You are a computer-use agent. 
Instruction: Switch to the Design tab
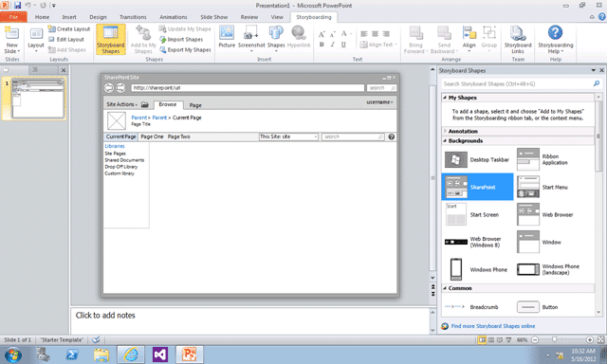point(98,17)
